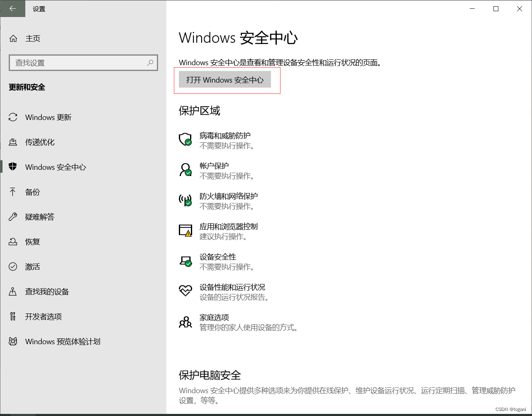Click the 备份 upload arrow icon
Screen dimensions: 532x416
coord(13,192)
